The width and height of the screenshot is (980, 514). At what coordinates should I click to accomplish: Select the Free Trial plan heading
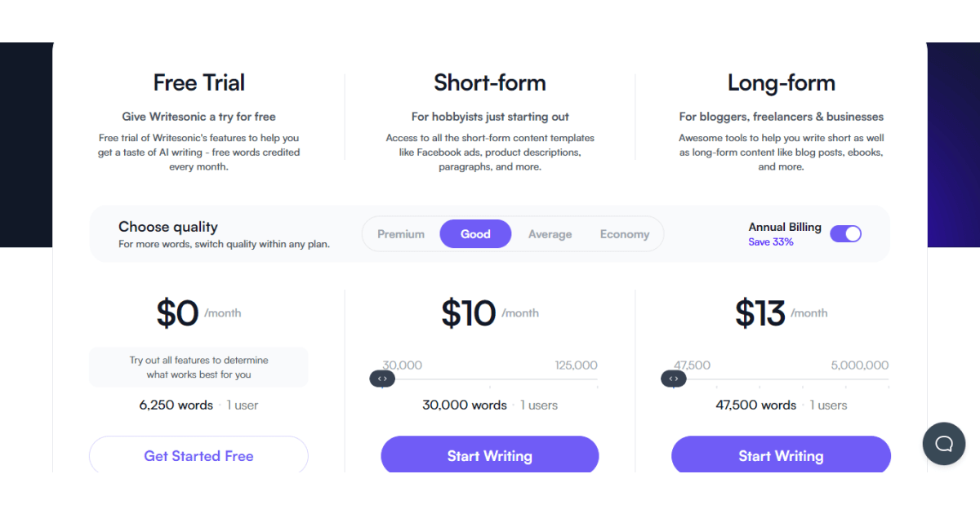pyautogui.click(x=198, y=82)
